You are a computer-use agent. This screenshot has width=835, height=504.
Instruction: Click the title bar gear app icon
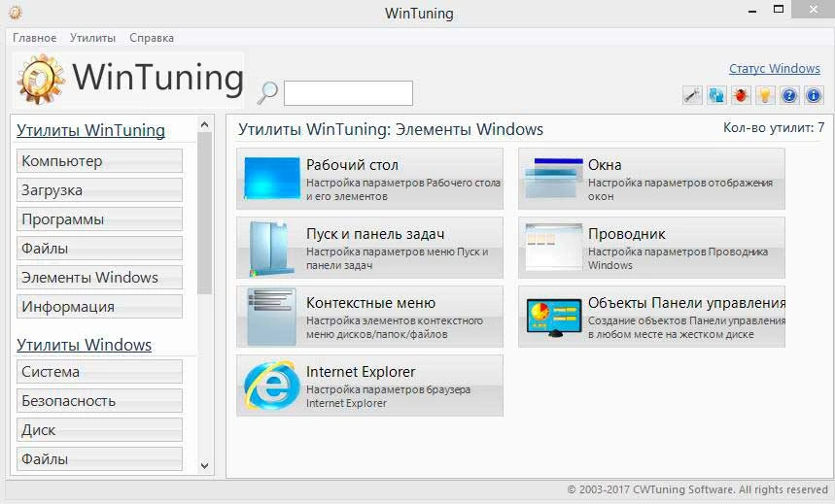15,12
